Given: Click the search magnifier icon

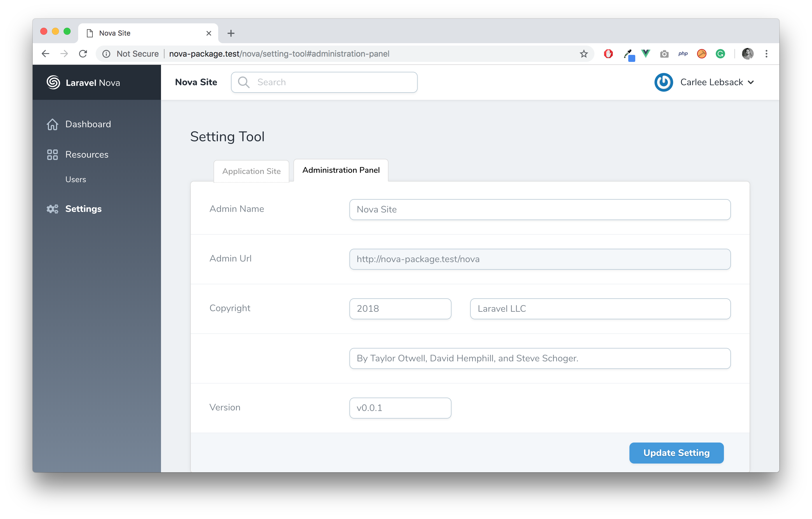Looking at the screenshot, I should (244, 82).
